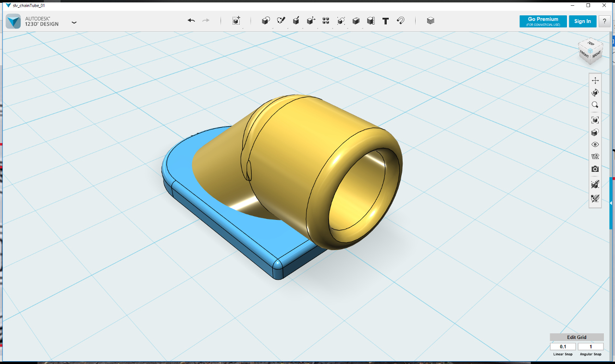Screen dimensions: 615x364
Task: Click Go Premium button
Action: coord(543,21)
